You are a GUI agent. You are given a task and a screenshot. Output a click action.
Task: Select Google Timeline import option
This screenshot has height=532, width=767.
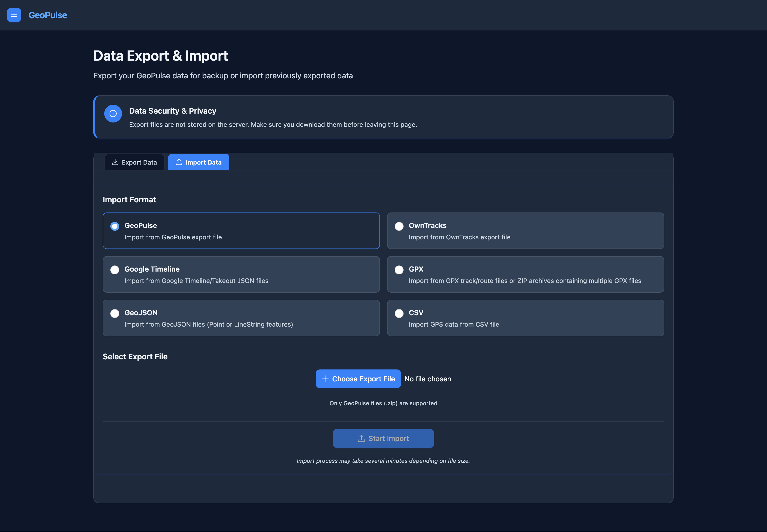tap(241, 274)
